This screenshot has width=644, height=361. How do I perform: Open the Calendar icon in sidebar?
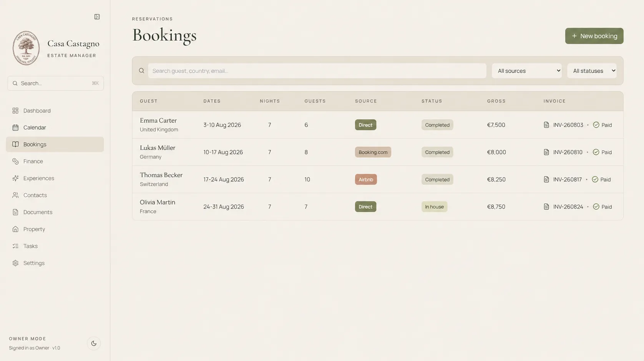pos(15,128)
